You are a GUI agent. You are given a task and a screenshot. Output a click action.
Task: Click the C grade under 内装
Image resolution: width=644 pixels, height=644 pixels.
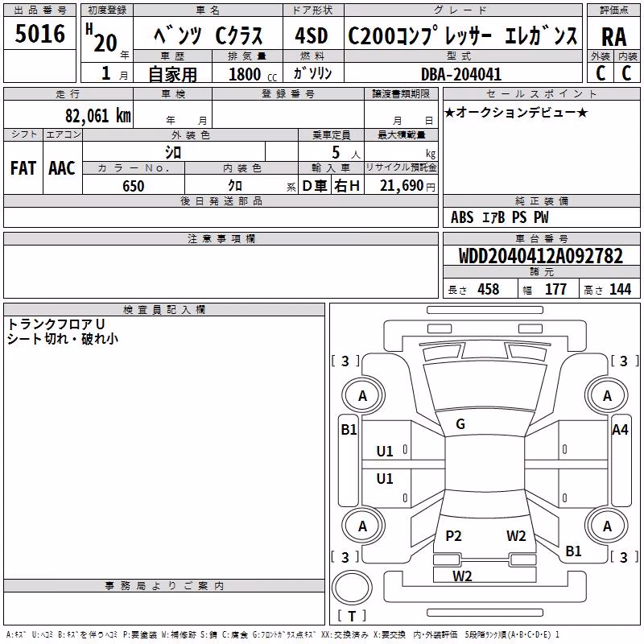coord(626,73)
